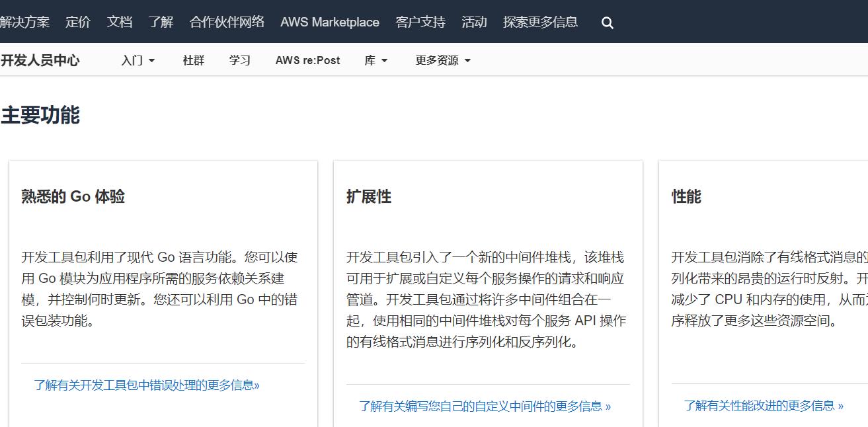Expand the 更多资源 dropdown

click(x=443, y=60)
